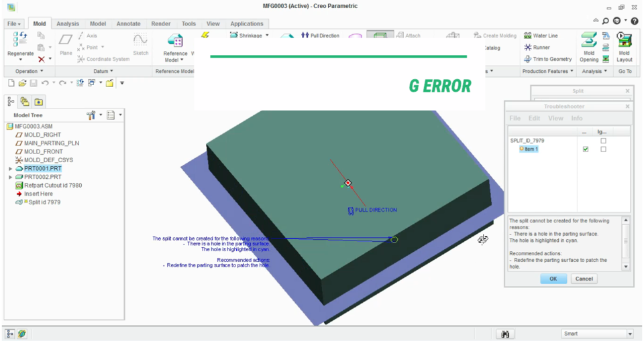This screenshot has height=341, width=644.
Task: Click the Save disk icon in quick toolbar
Action: [34, 83]
